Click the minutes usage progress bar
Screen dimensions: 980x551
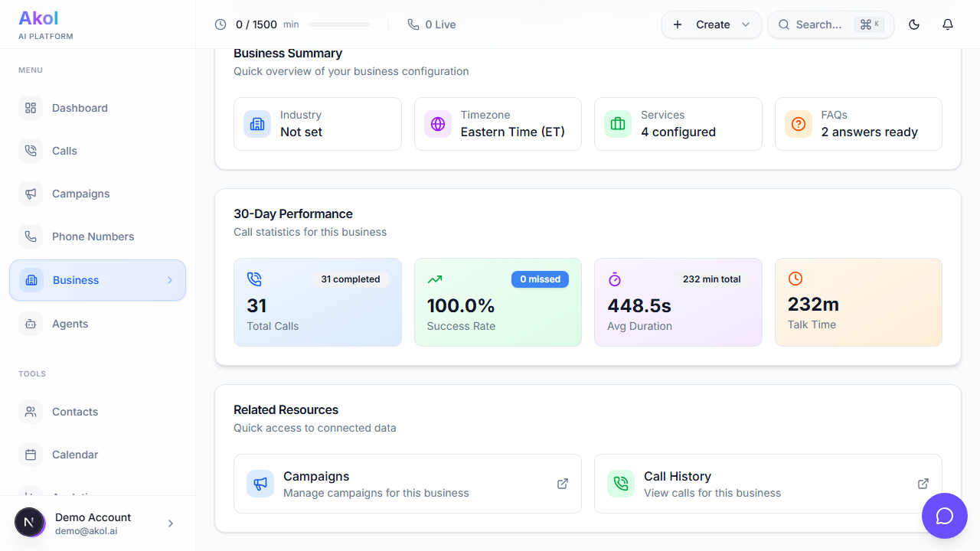pyautogui.click(x=339, y=24)
